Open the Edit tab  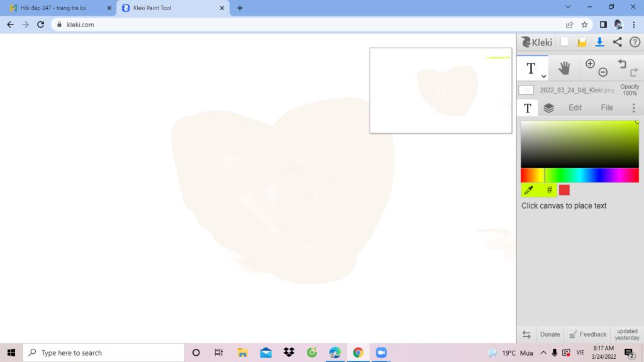click(x=575, y=107)
